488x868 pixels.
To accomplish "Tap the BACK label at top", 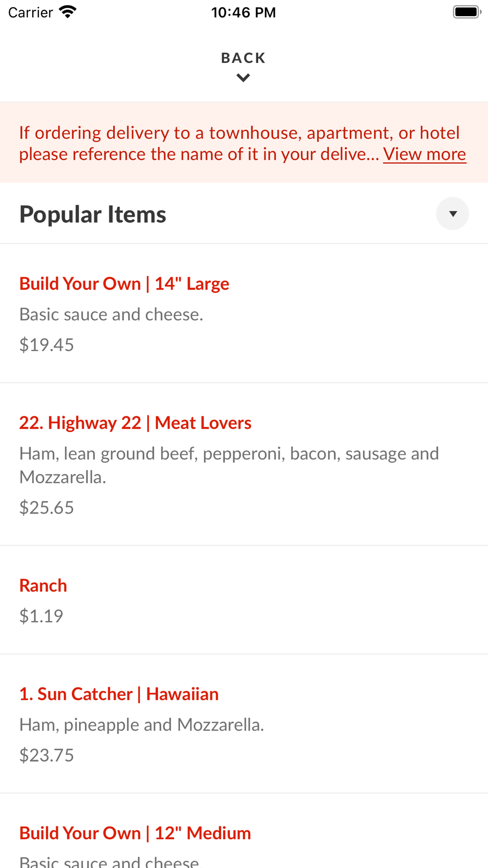I will pos(243,58).
